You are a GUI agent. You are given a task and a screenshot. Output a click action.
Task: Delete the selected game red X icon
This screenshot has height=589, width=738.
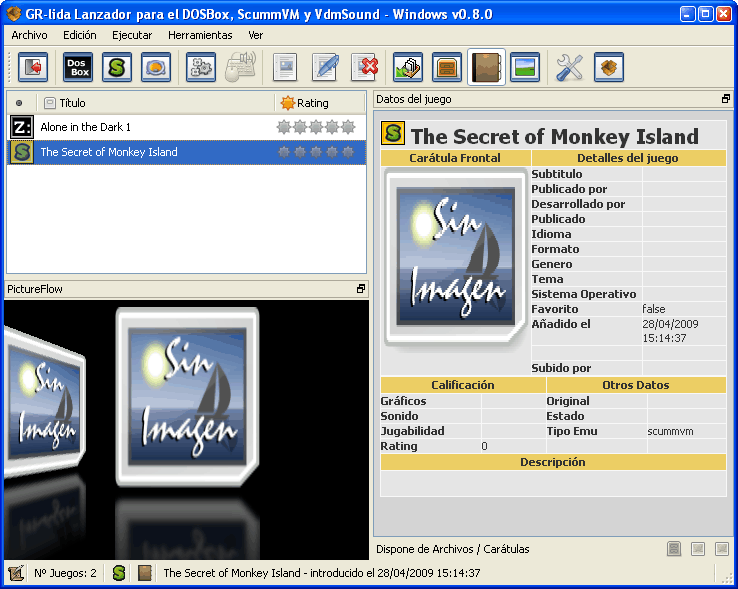365,67
